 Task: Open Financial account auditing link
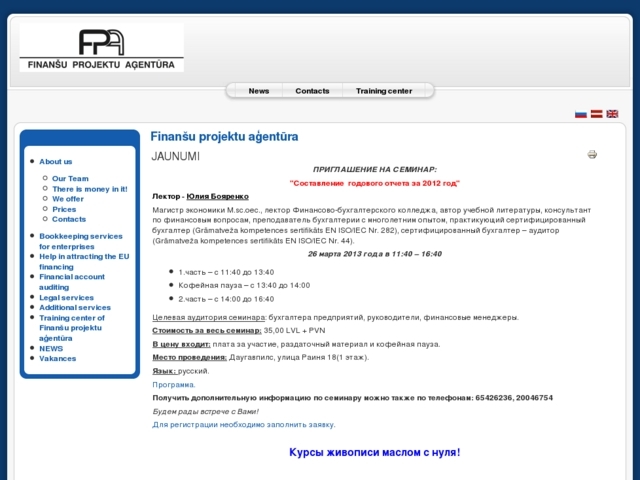(x=72, y=282)
